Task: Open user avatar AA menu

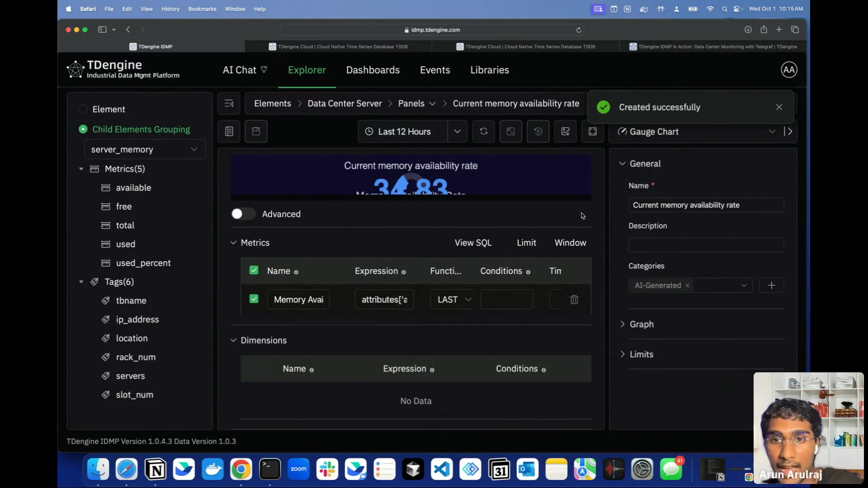Action: tap(788, 70)
